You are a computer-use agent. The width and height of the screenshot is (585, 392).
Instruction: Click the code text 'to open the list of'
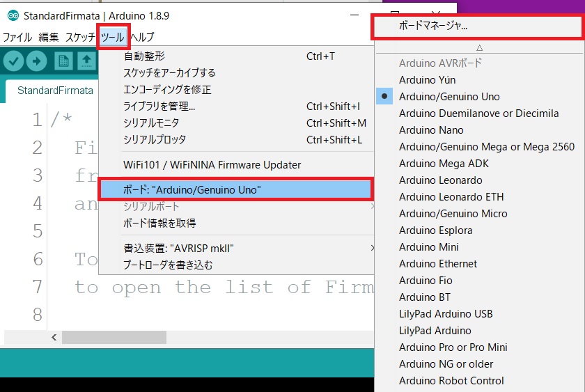[x=193, y=287]
